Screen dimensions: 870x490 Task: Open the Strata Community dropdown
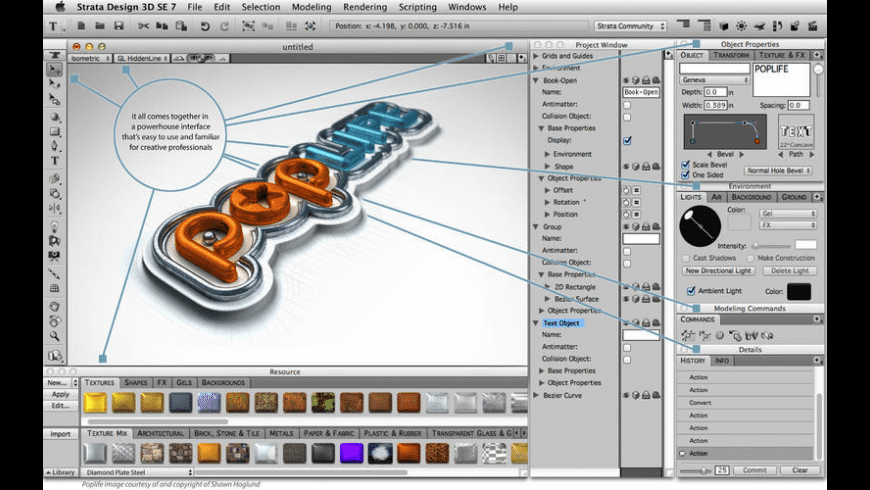coord(630,26)
